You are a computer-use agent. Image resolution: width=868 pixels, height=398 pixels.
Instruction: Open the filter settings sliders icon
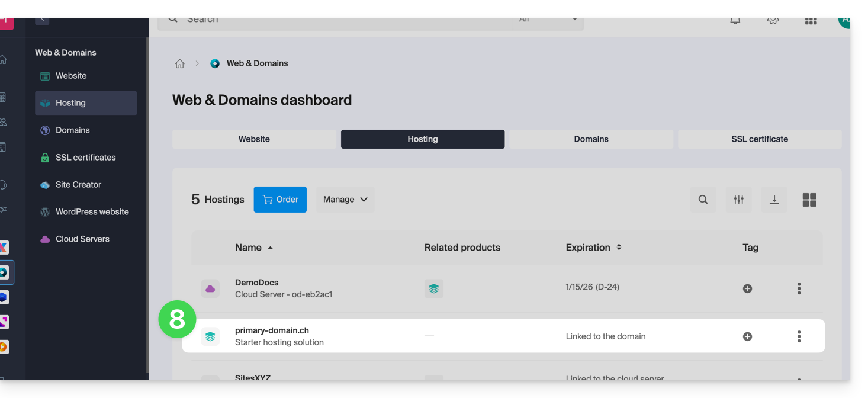click(738, 200)
